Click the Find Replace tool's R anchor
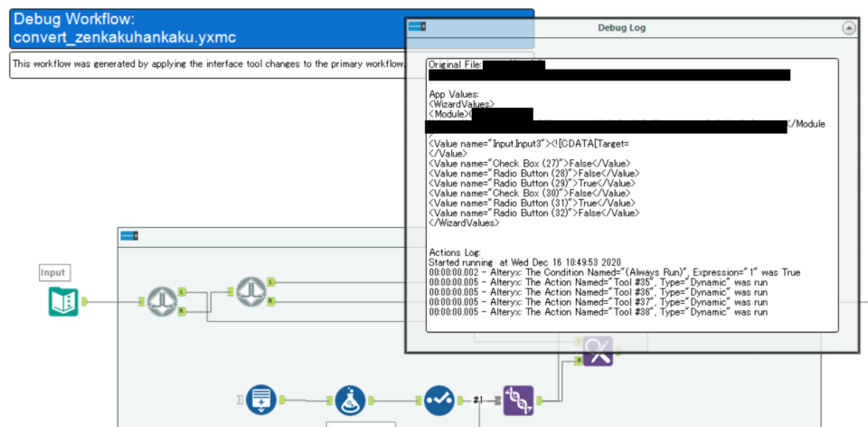 pos(579,361)
